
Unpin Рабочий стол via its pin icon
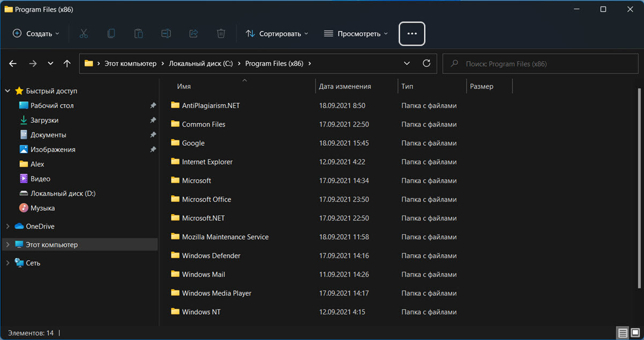tap(153, 106)
